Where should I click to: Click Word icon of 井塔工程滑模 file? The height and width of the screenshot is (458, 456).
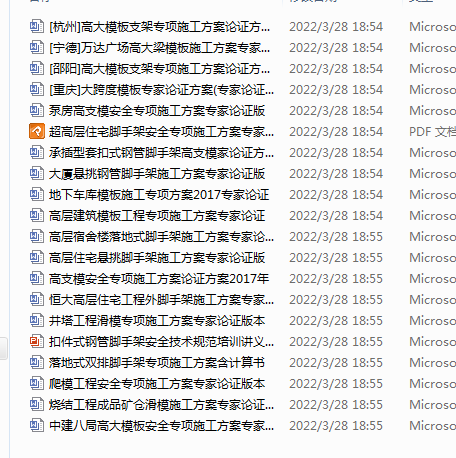point(37,320)
